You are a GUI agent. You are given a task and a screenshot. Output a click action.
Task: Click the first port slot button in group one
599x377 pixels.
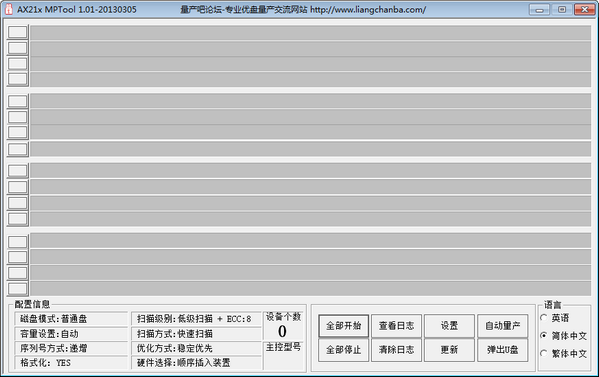(x=18, y=32)
